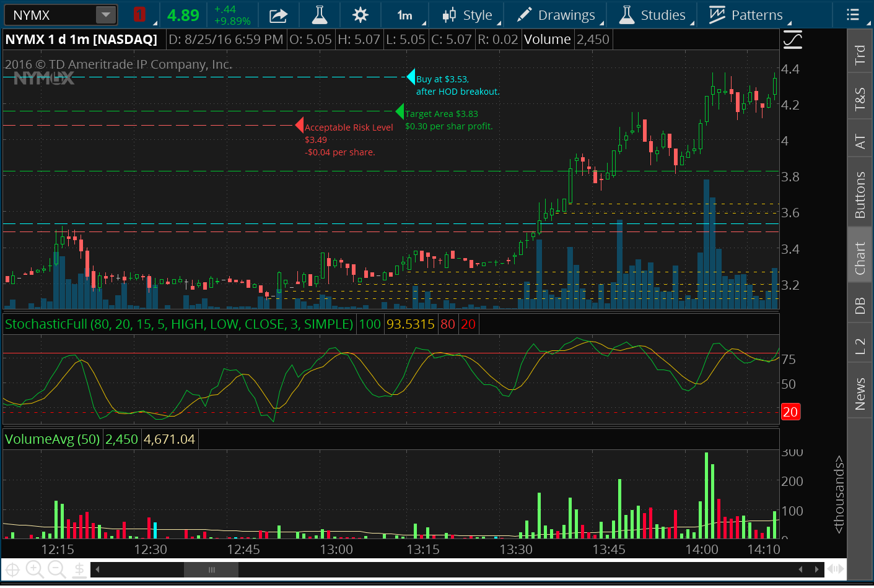The width and height of the screenshot is (874, 588).
Task: Toggle the curve icon above the price axis
Action: (x=792, y=40)
